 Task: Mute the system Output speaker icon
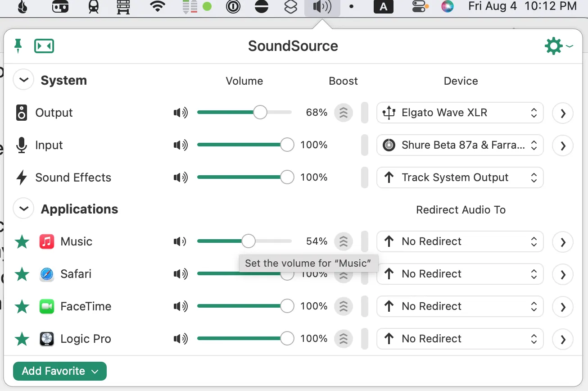(x=180, y=113)
